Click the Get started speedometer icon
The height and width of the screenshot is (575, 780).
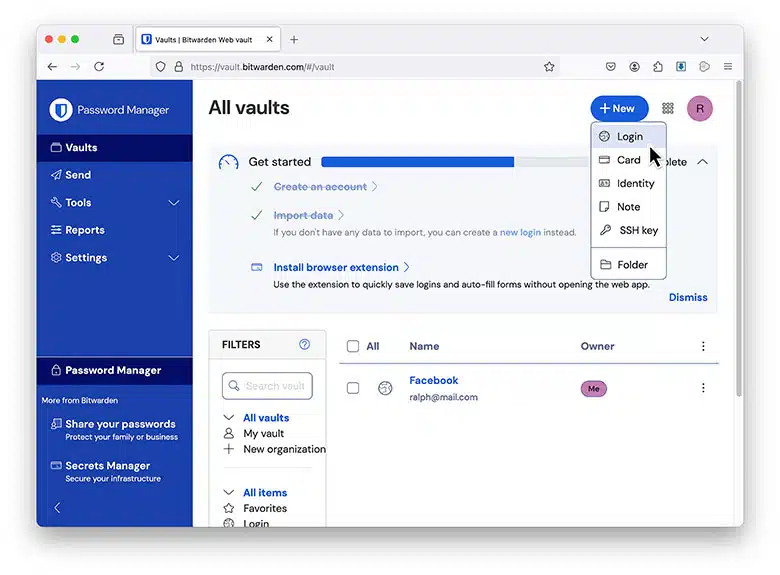click(x=228, y=162)
